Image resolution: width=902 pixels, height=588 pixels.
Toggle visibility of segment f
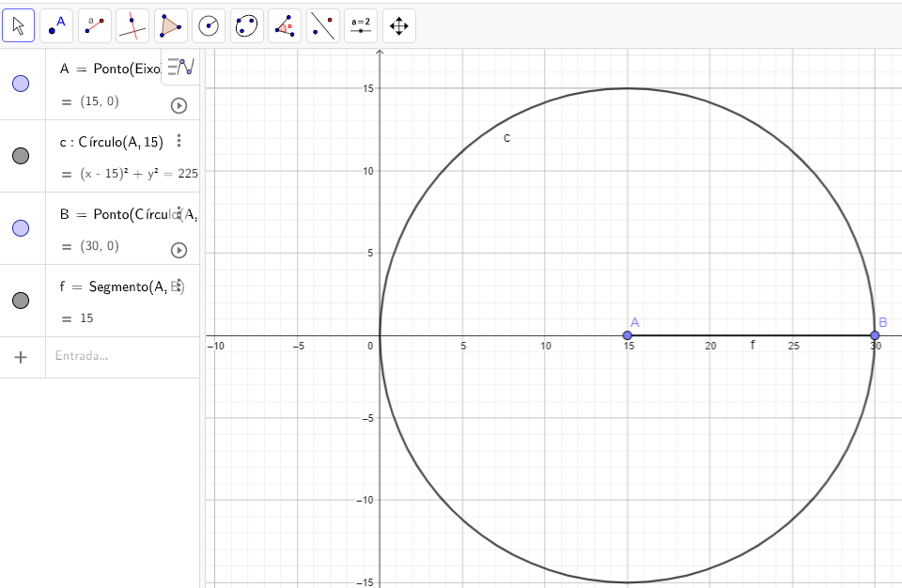[x=21, y=301]
